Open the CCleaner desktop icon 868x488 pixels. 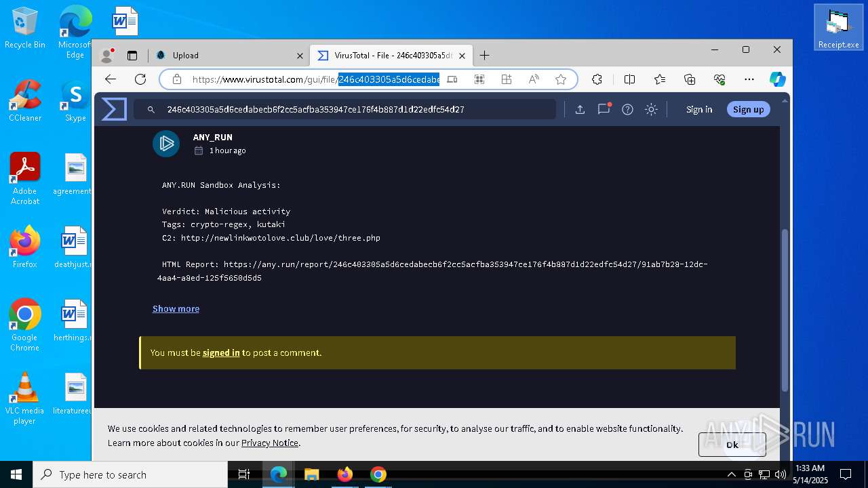(24, 101)
